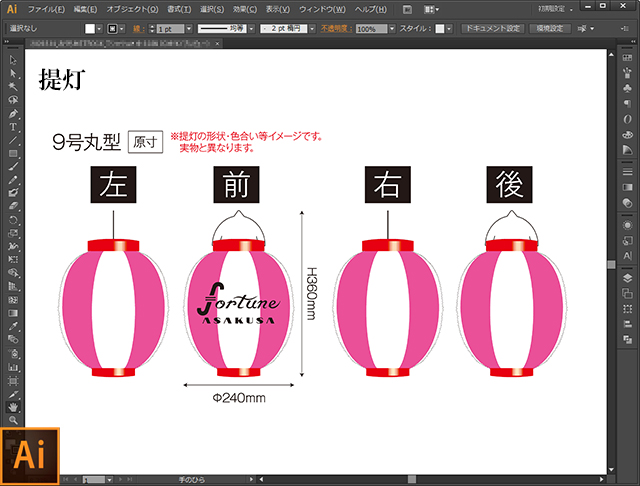Screen dimensions: 640x486
Task: Launch Bridge from the menu bar icon
Action: pyautogui.click(x=407, y=9)
